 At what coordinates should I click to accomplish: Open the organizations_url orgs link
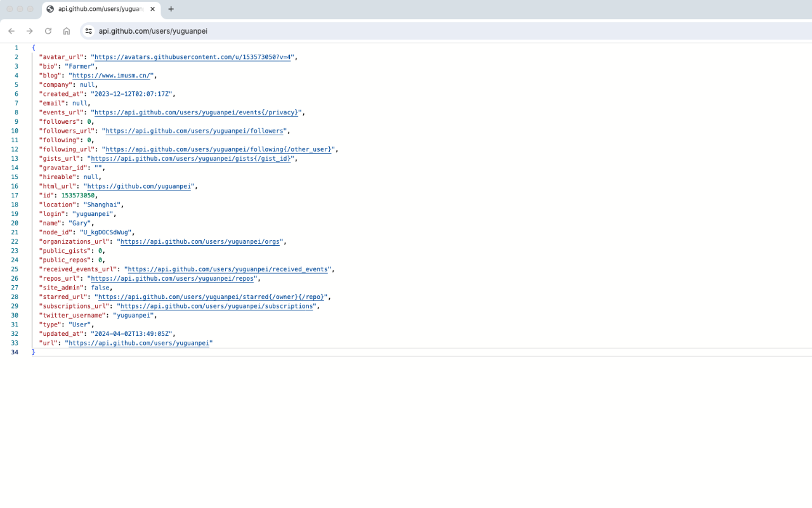point(201,241)
